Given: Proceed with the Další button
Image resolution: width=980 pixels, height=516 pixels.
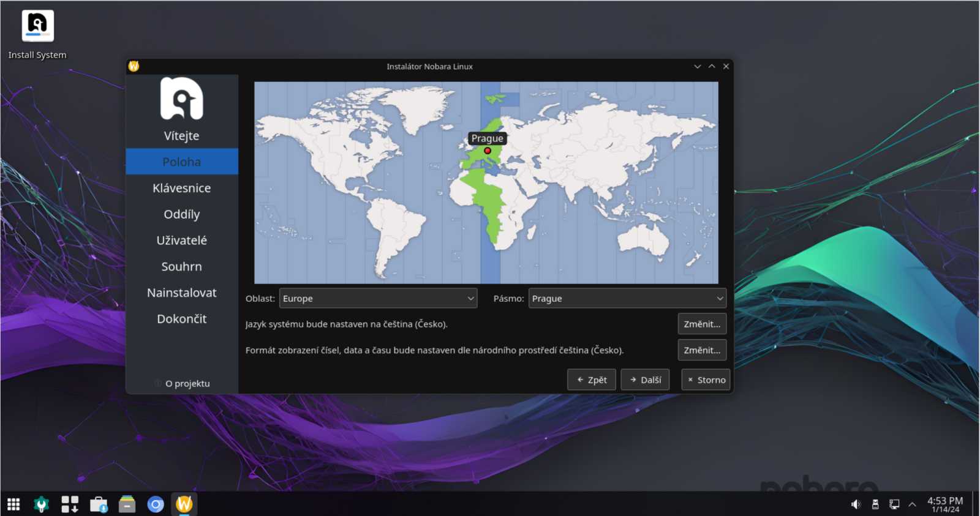Looking at the screenshot, I should tap(645, 380).
